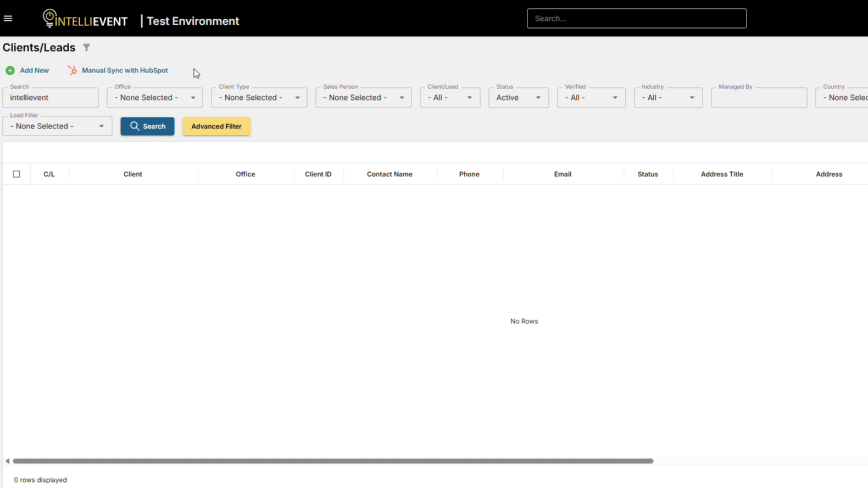This screenshot has height=488, width=868.
Task: Sort by the Client column header
Action: 133,174
